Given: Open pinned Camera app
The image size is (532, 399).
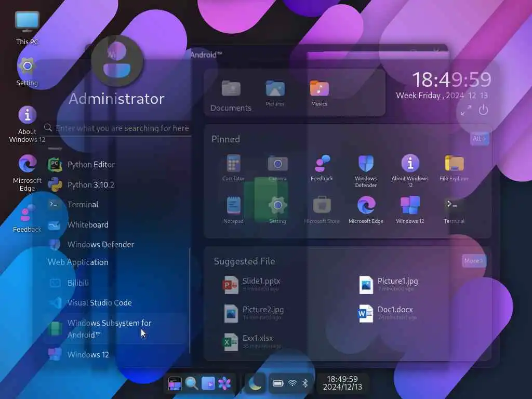Looking at the screenshot, I should pos(277,168).
